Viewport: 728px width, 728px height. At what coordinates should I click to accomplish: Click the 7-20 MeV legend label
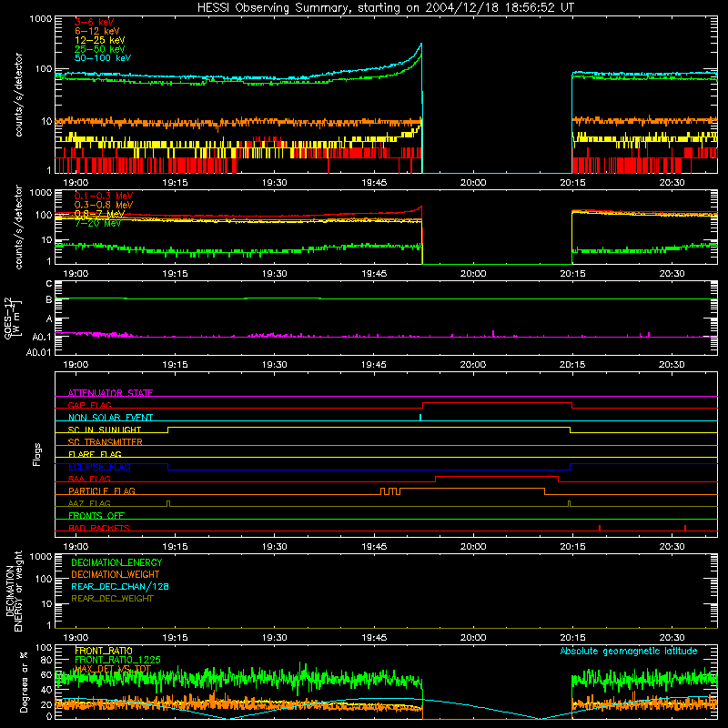(97, 223)
